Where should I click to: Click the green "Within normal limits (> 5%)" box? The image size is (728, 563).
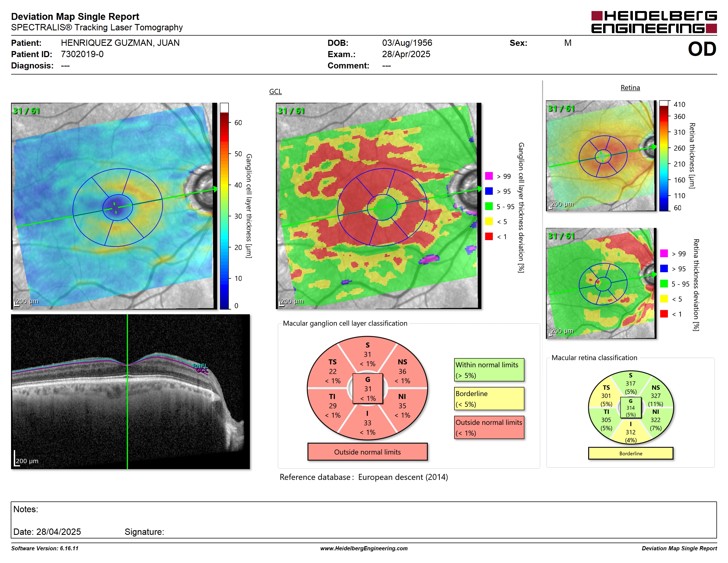489,370
